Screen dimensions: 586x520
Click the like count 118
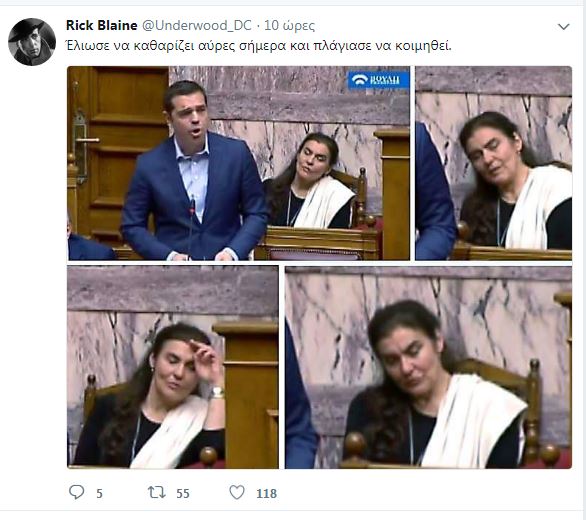click(266, 493)
